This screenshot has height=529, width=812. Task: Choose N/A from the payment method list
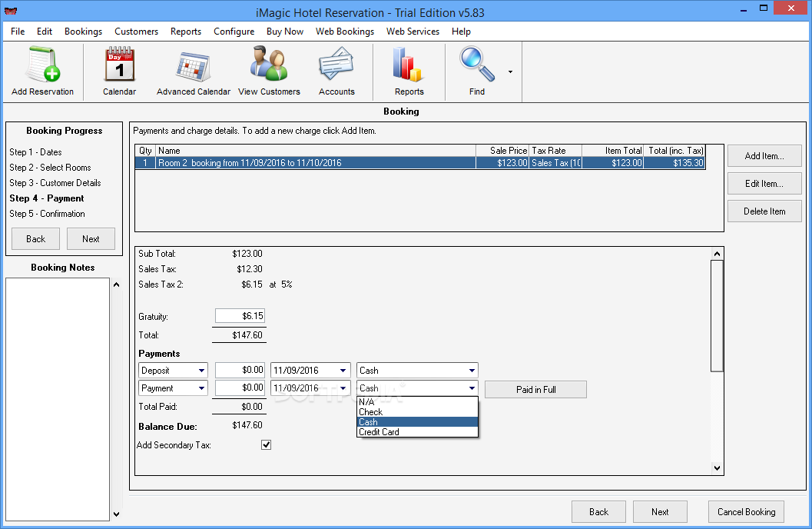point(417,402)
